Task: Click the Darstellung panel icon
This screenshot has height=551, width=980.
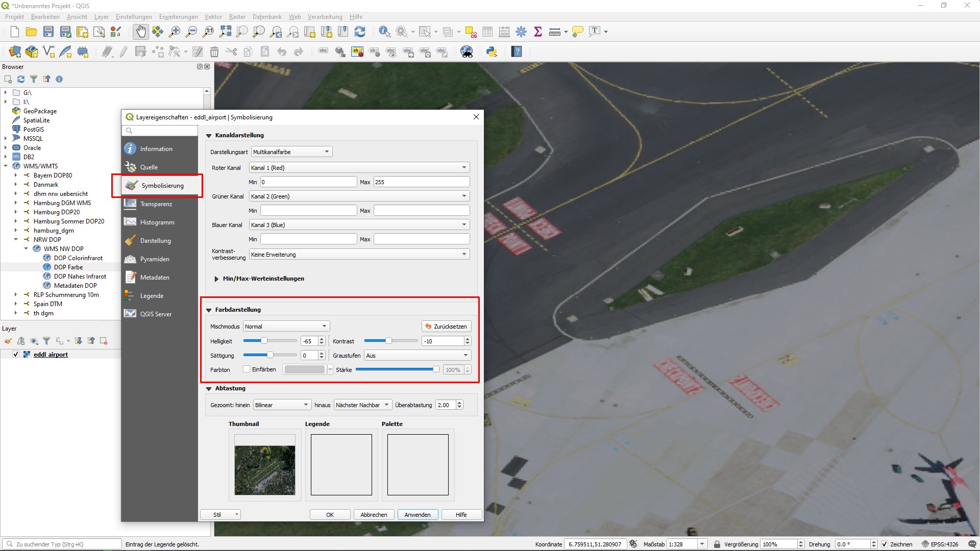Action: [132, 239]
